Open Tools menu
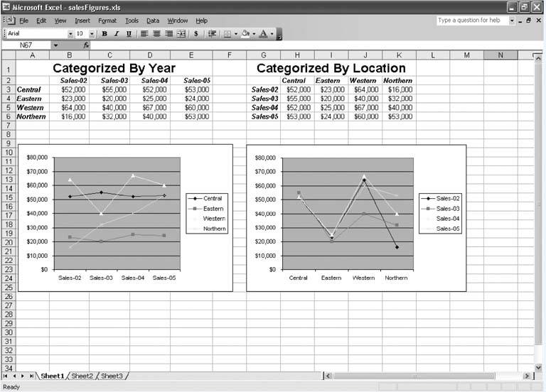The image size is (546, 392). [132, 21]
